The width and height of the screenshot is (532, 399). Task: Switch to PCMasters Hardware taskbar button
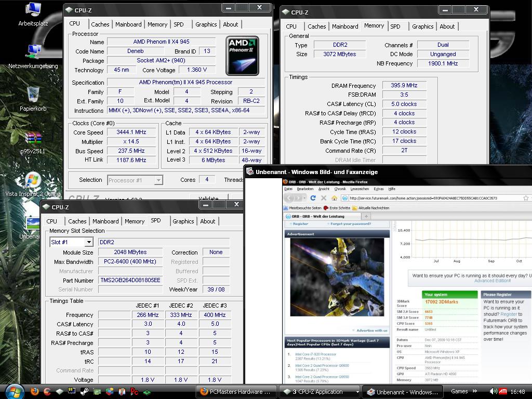point(235,392)
